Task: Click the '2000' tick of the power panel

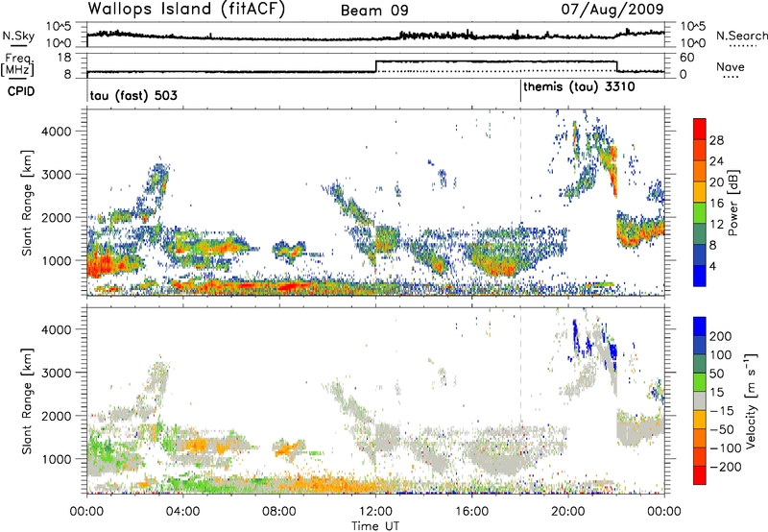Action: pyautogui.click(x=57, y=217)
